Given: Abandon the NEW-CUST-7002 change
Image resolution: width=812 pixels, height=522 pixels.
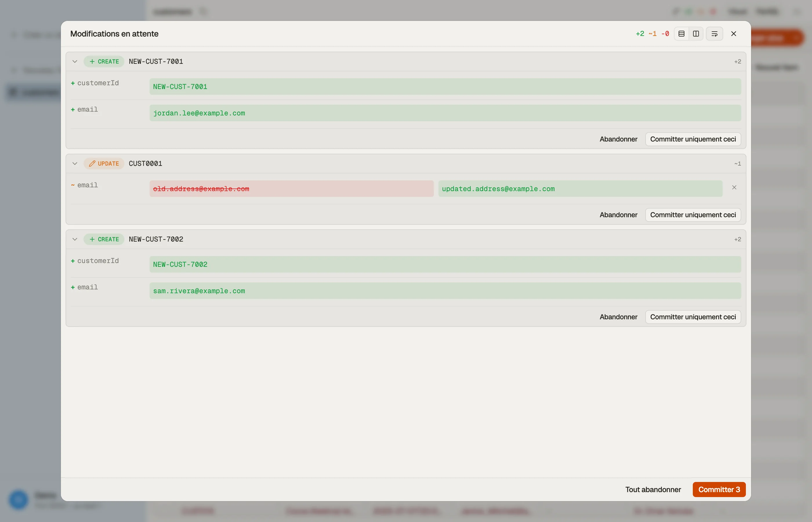Looking at the screenshot, I should tap(618, 317).
